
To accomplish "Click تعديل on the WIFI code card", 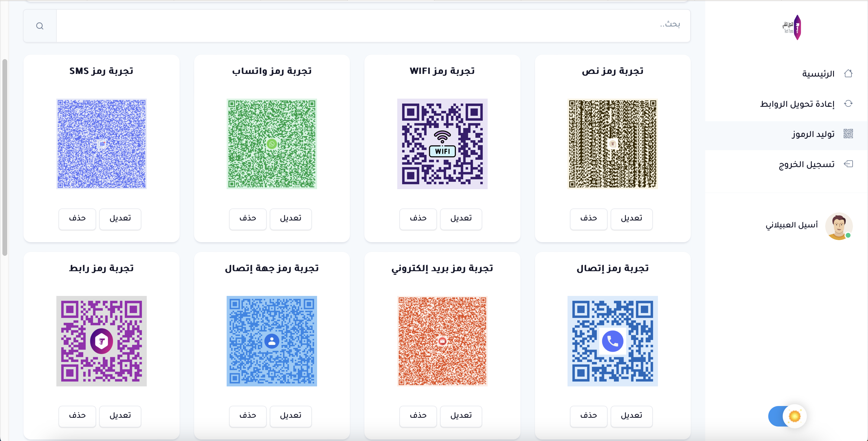I will click(x=461, y=218).
